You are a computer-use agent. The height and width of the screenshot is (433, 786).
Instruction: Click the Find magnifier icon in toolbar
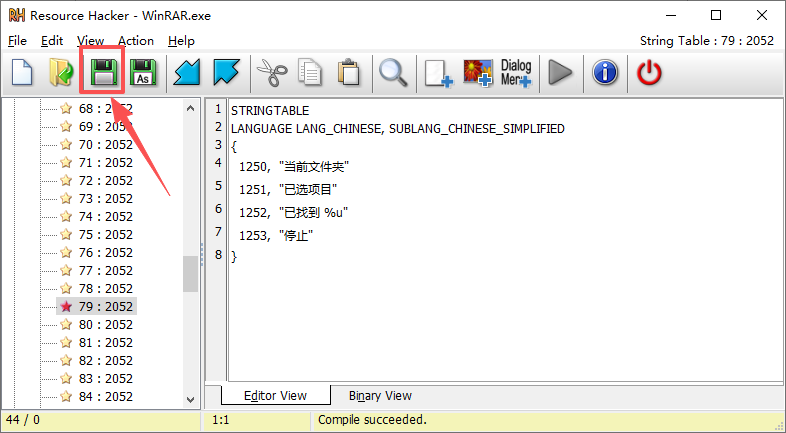pyautogui.click(x=391, y=73)
